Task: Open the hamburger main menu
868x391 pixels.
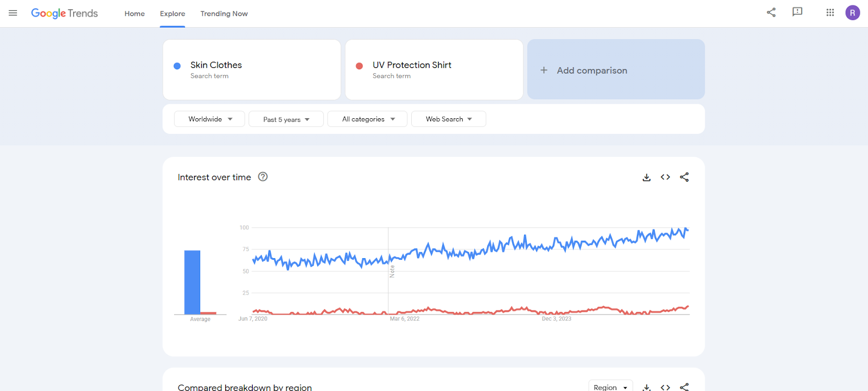Action: pyautogui.click(x=13, y=13)
